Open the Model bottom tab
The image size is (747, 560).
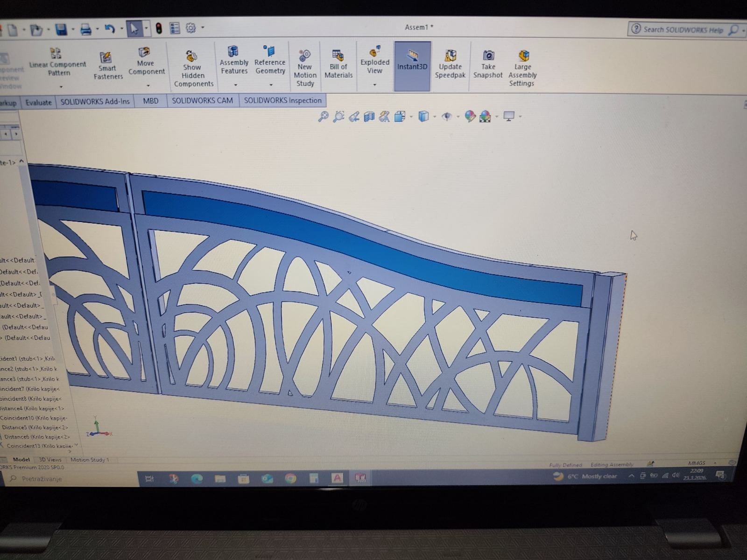point(21,460)
